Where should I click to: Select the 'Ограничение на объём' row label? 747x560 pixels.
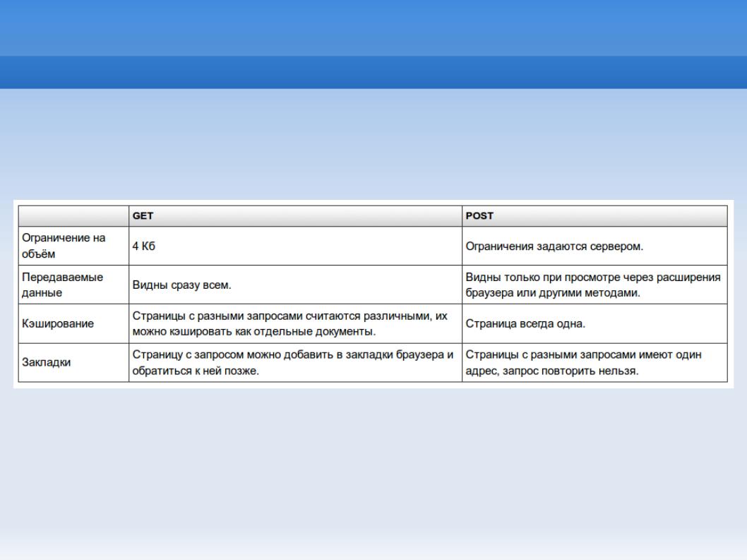point(73,246)
